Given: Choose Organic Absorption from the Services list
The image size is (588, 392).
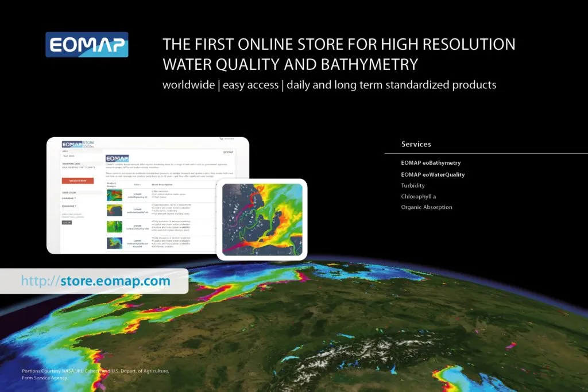Looking at the screenshot, I should [427, 207].
